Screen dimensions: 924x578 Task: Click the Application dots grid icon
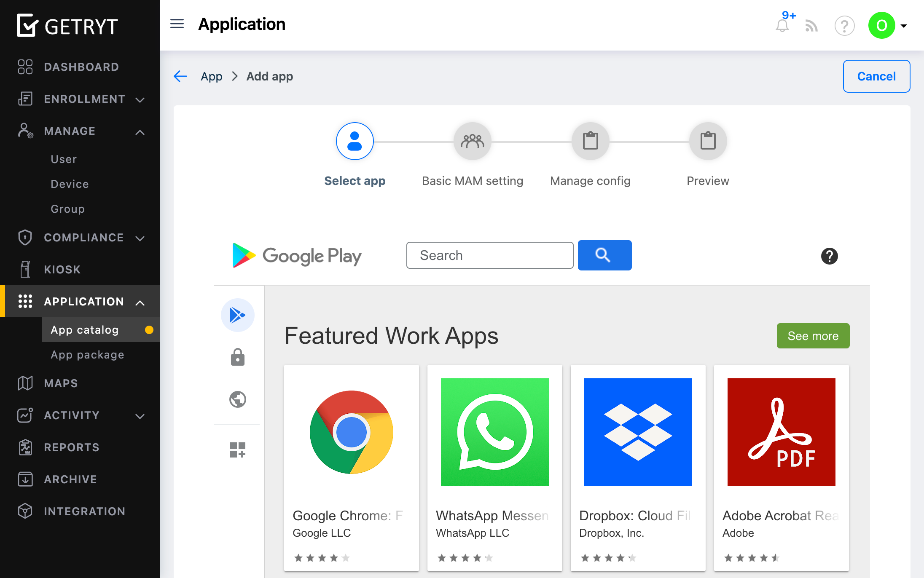point(25,301)
